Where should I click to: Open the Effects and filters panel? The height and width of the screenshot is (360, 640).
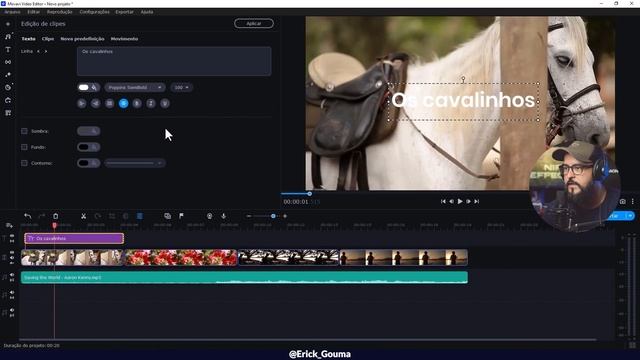[8, 75]
